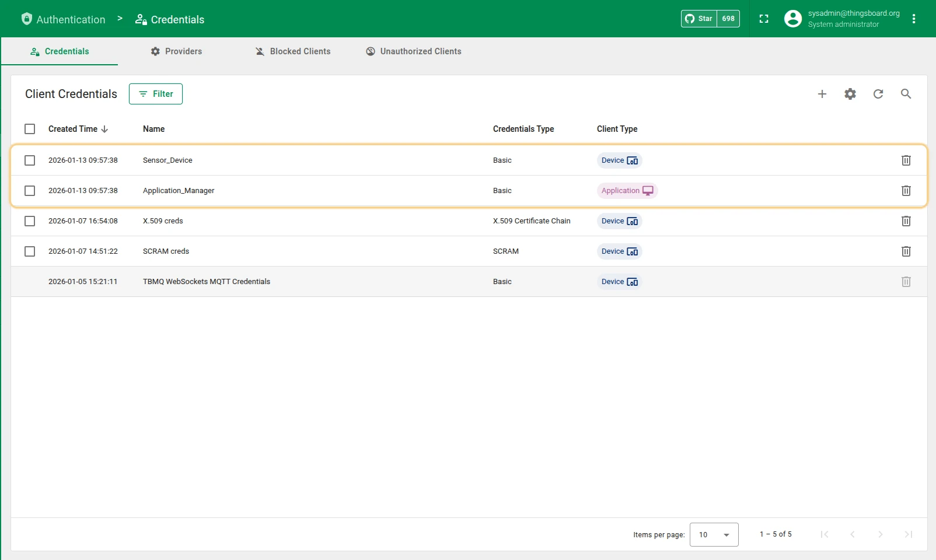
Task: Check the X.509 creds row checkbox
Action: 30,221
